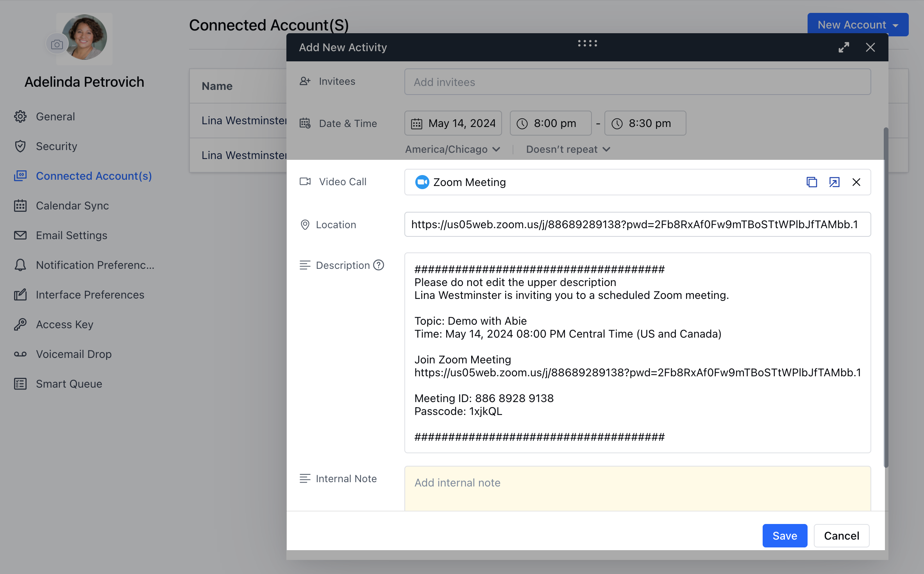Click the Connected Account(S) page heading
The height and width of the screenshot is (574, 924).
pos(269,25)
